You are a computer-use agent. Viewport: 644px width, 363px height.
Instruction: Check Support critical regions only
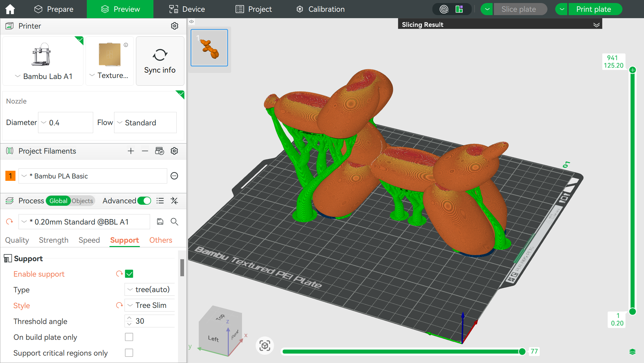129,353
